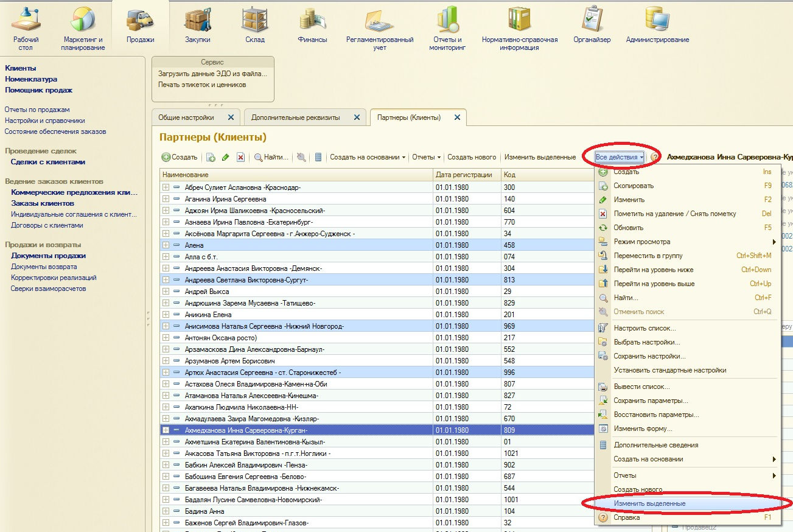793x532 pixels.
Task: Select the Бабкин Алексей Владимирович row name
Action: [x=246, y=465]
